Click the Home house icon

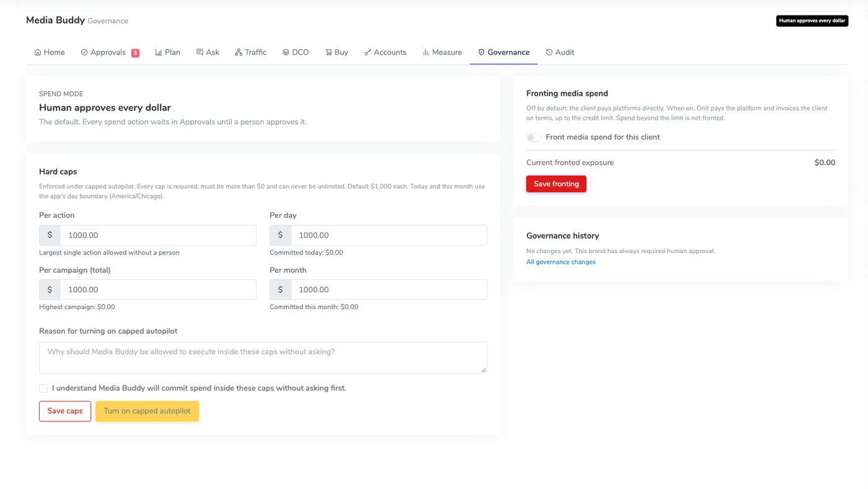point(38,52)
